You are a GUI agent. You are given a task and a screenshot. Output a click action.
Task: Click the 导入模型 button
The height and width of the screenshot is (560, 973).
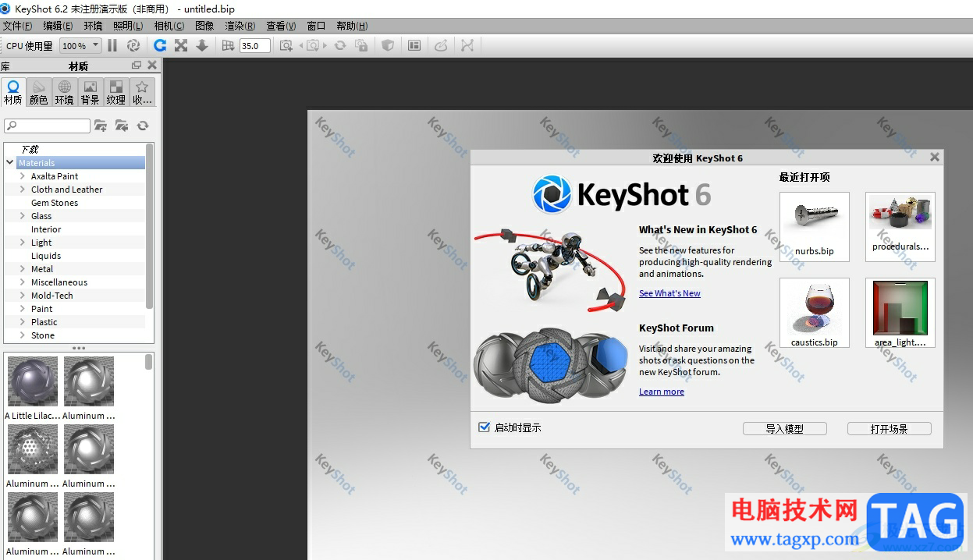point(784,429)
